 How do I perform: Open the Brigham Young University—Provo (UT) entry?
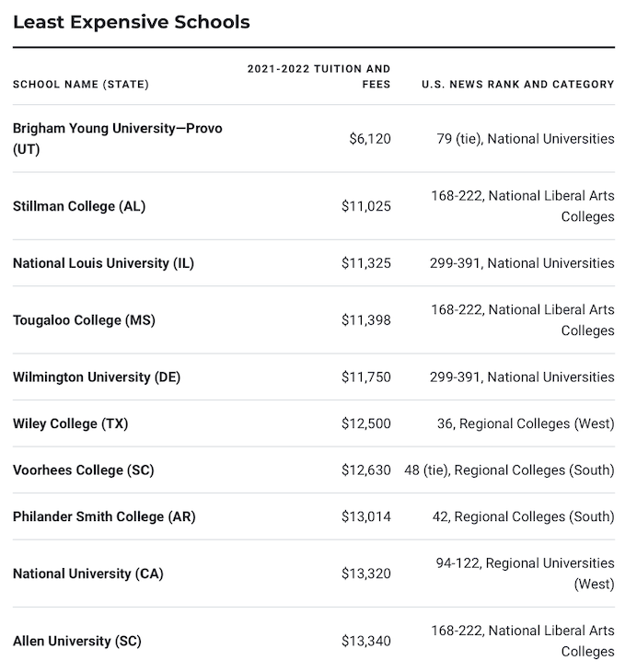(118, 138)
